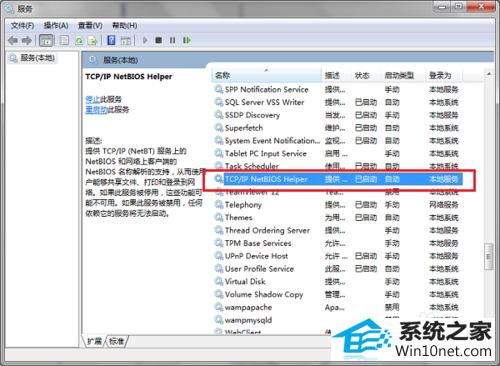Viewport: 500px width, 366px height.
Task: Select the Themes service
Action: point(337,218)
